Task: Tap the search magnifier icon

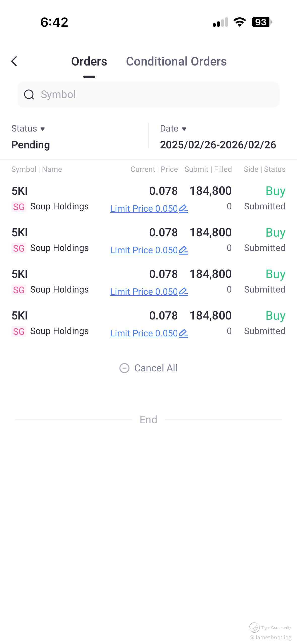Action: 29,94
